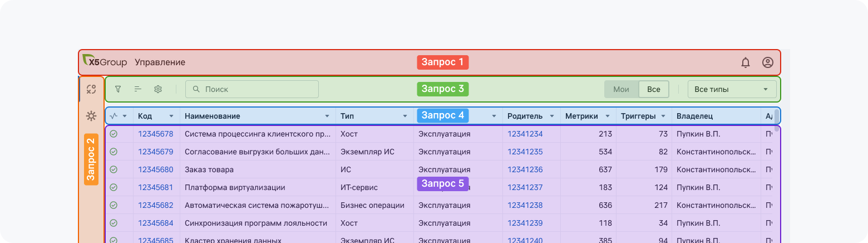Screen dimensions: 868x243
Task: Select the "Платформа виртуализации" name cell
Action: 258,187
